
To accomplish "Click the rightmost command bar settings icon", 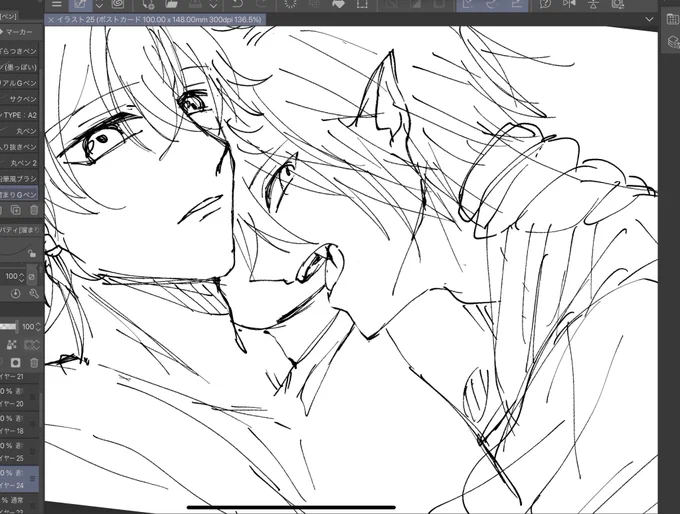I will point(618,4).
